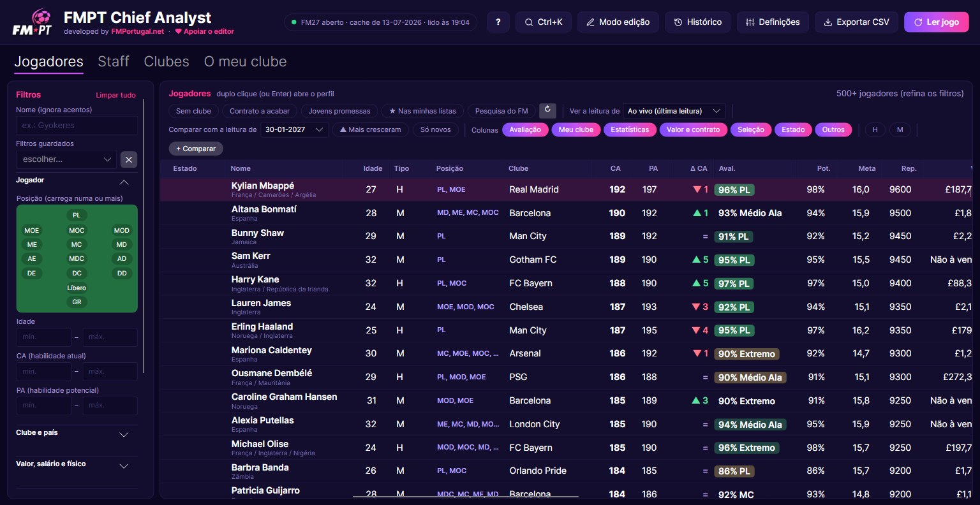This screenshot has width=980, height=505.
Task: Select the MOC position on the pitch
Action: tap(77, 230)
